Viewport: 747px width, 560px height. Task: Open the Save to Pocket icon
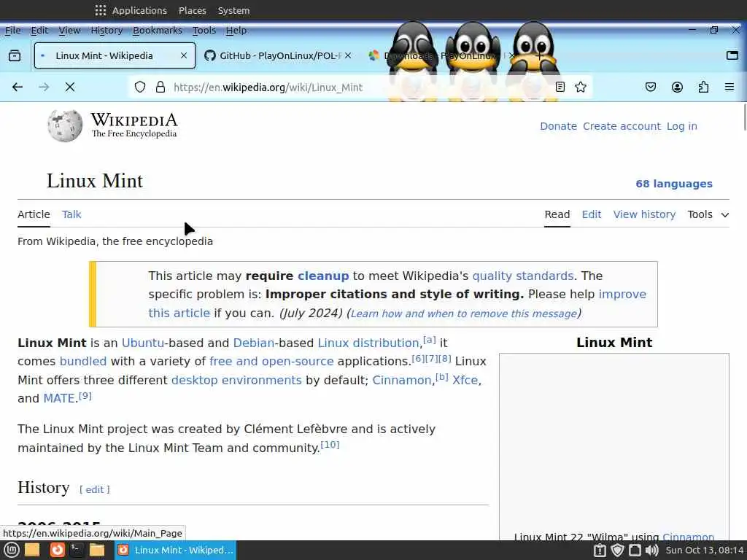pyautogui.click(x=651, y=87)
